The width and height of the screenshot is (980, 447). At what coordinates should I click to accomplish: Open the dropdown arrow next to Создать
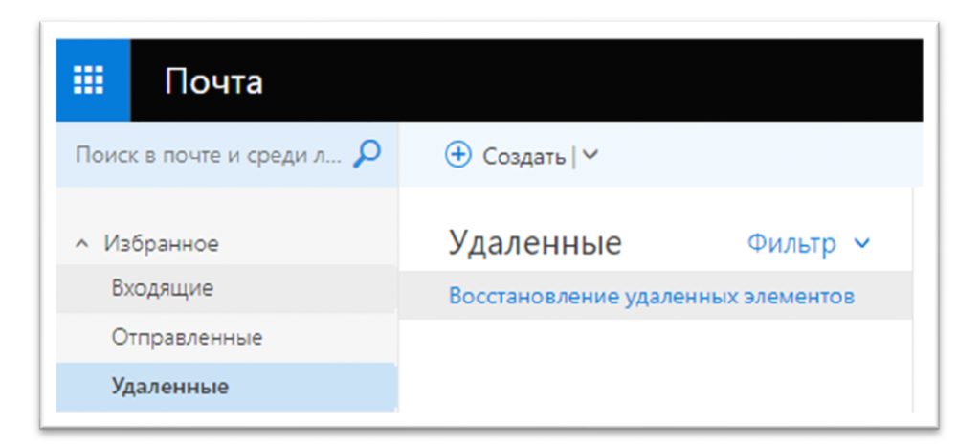pyautogui.click(x=590, y=155)
